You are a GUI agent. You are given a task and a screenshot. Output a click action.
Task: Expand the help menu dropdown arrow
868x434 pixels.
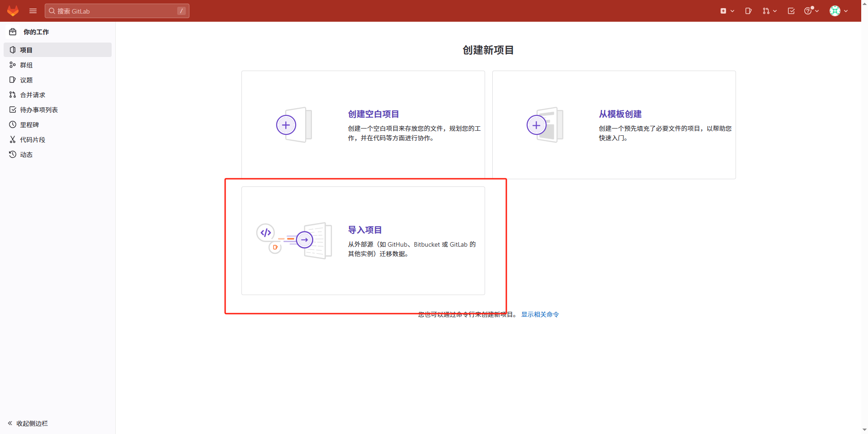[x=817, y=11]
